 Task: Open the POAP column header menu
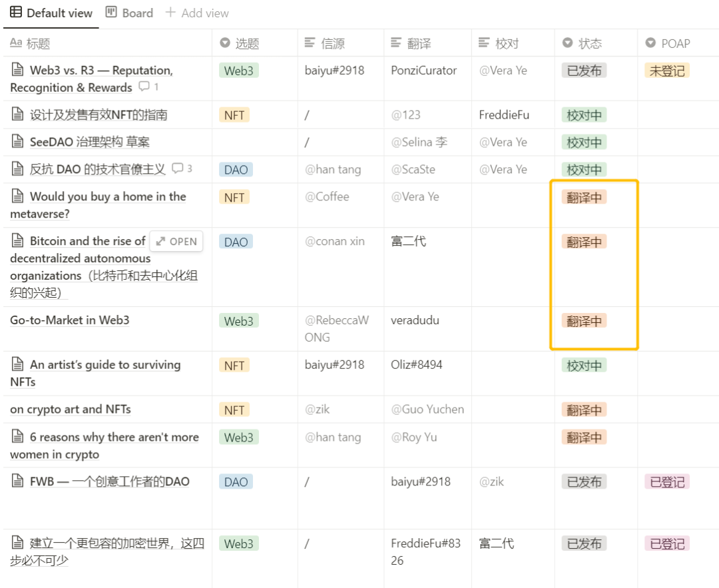678,43
